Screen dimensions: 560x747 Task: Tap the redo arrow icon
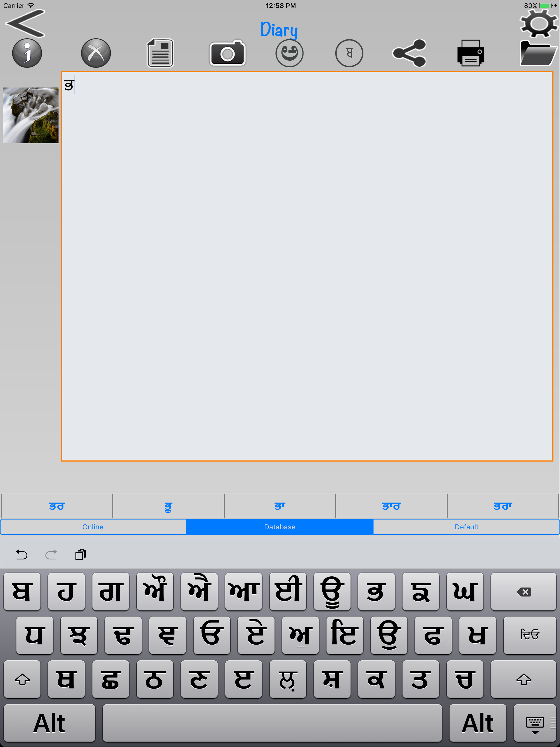51,555
